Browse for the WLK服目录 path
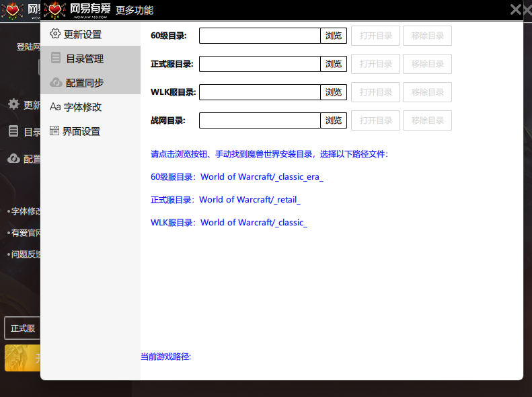Screen dimensions: 532x397 [334, 92]
